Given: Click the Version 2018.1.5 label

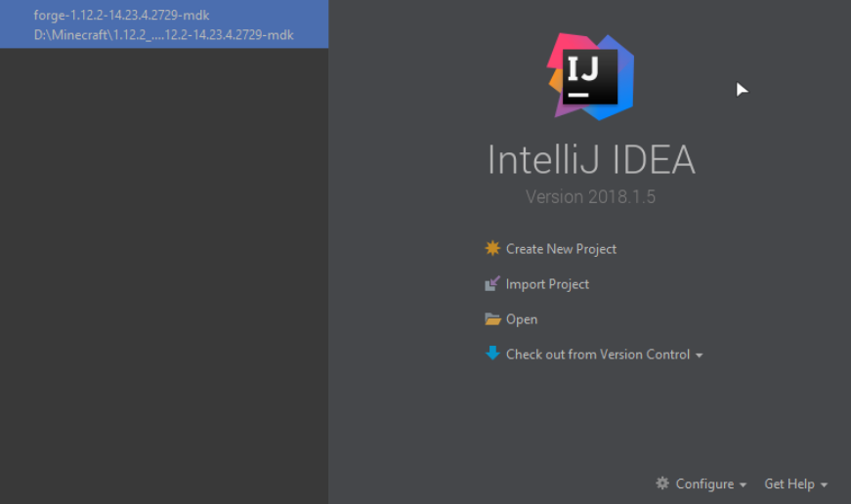Looking at the screenshot, I should (x=590, y=196).
